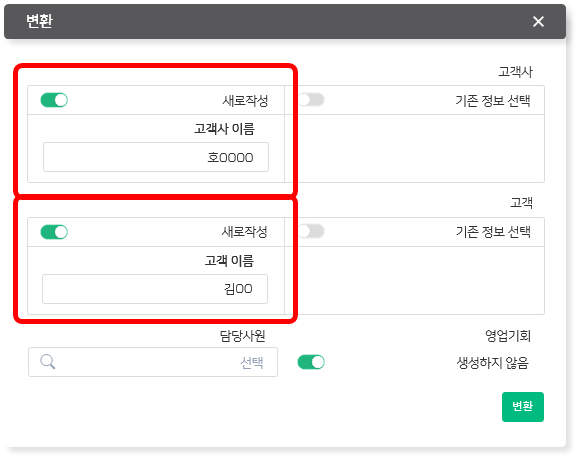Click 기존 정보 선택 label in 고객 section
Image resolution: width=579 pixels, height=460 pixels.
click(x=493, y=232)
